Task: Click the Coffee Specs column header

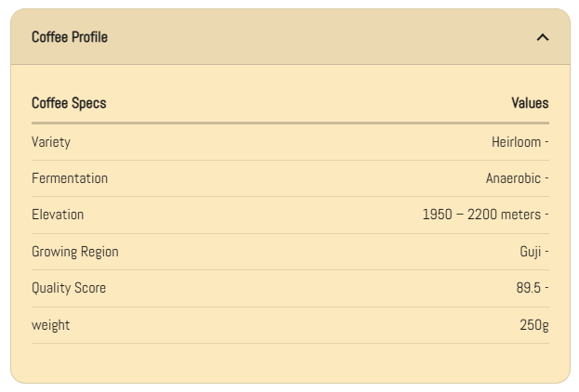Action: [x=69, y=103]
